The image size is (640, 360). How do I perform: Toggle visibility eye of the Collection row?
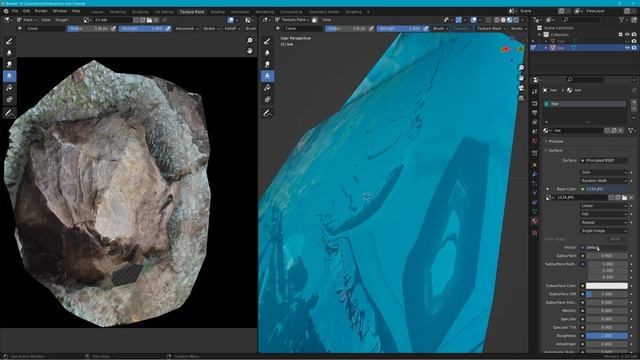[x=627, y=35]
